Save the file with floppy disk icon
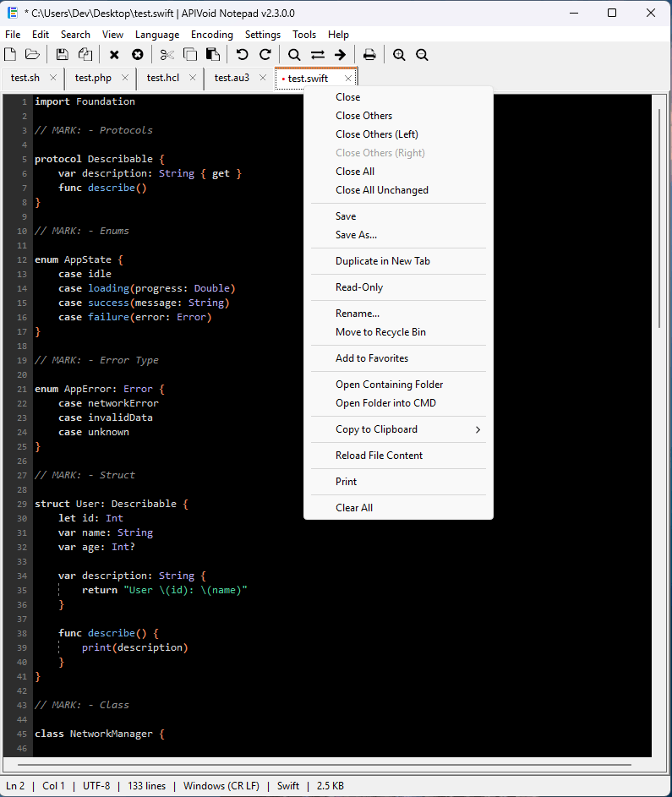The width and height of the screenshot is (672, 797). point(62,54)
